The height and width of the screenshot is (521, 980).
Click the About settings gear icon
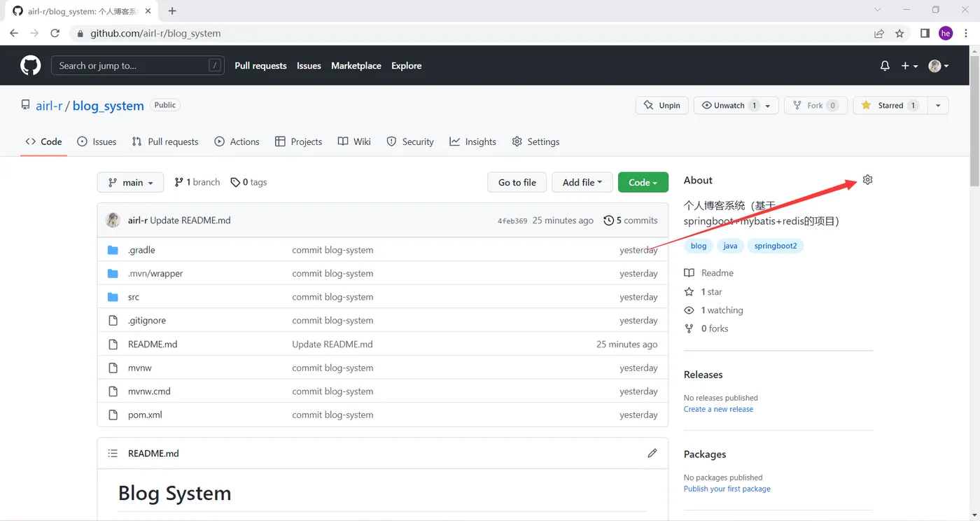point(868,180)
